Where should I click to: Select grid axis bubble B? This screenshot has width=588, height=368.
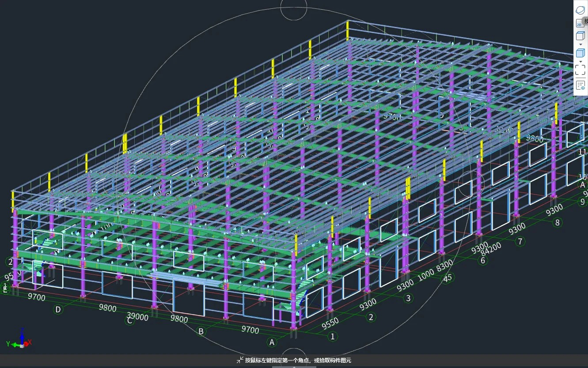pyautogui.click(x=201, y=331)
